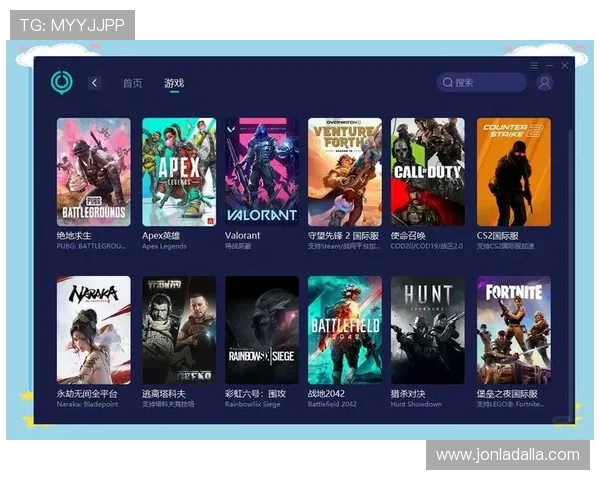Click the Valorant title text
The height and width of the screenshot is (480, 600).
coord(242,235)
